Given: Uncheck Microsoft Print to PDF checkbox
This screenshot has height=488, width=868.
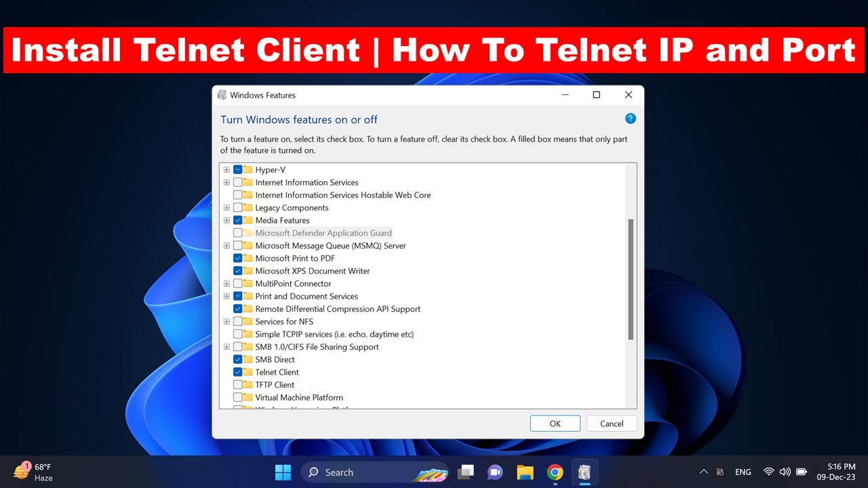Looking at the screenshot, I should coord(238,258).
